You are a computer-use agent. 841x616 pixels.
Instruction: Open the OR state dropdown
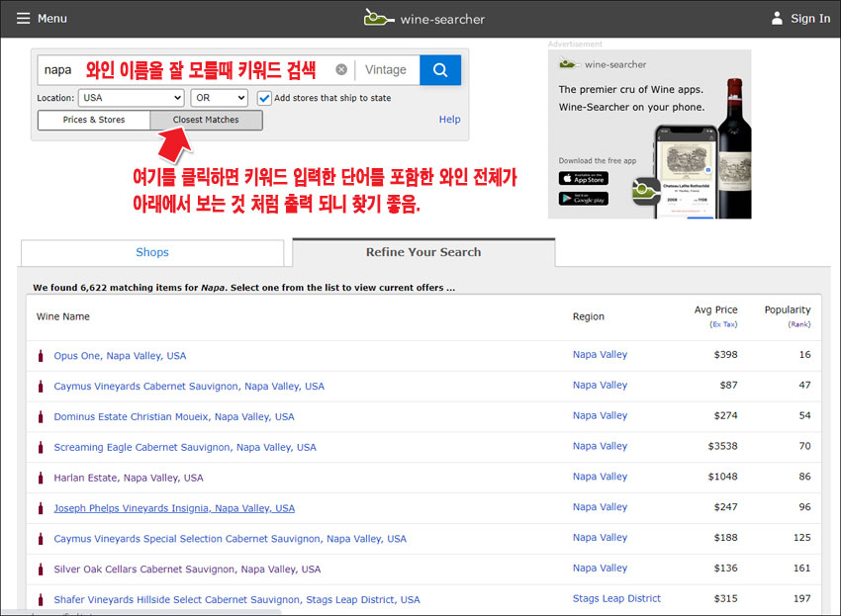pyautogui.click(x=220, y=98)
